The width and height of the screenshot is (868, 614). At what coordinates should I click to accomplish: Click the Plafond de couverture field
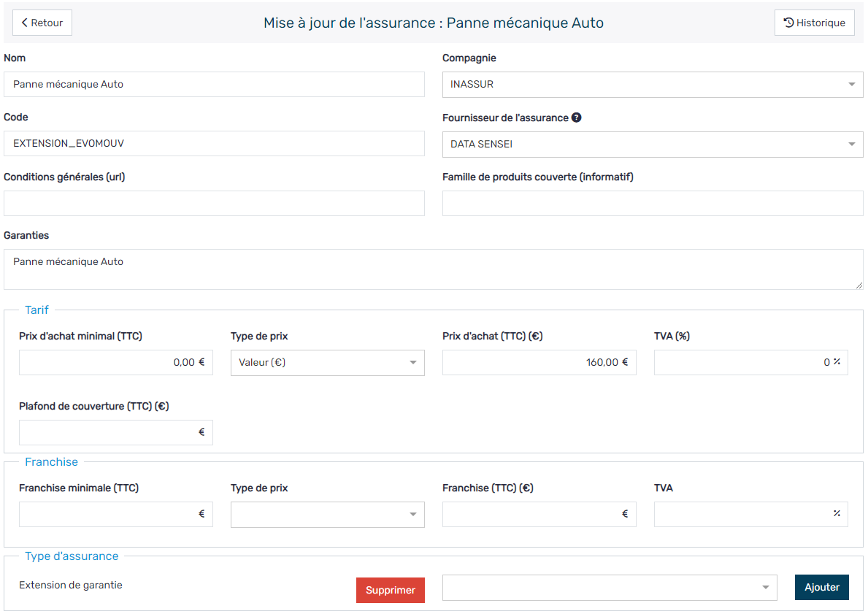pos(115,433)
